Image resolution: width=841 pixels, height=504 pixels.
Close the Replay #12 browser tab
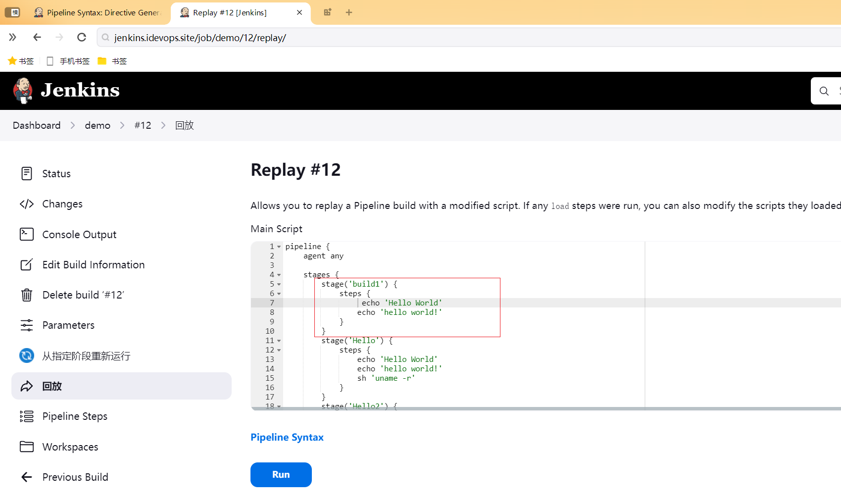tap(299, 12)
